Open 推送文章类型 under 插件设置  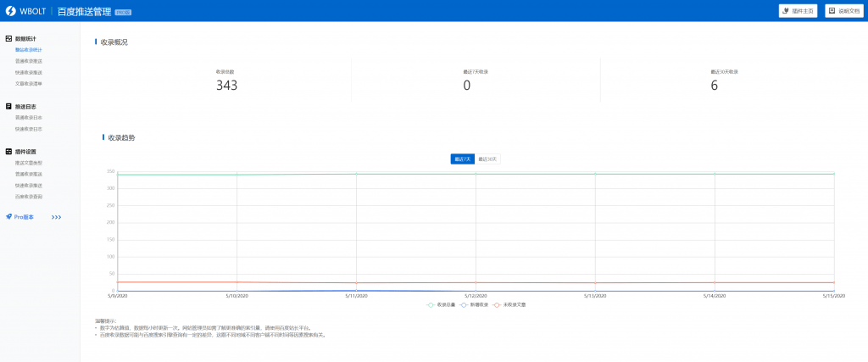(x=29, y=162)
